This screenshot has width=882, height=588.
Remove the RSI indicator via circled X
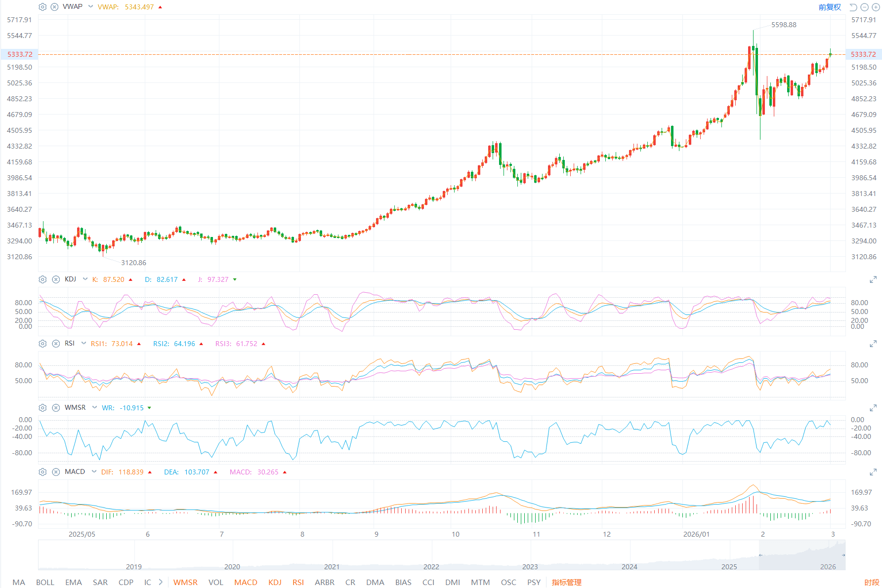pyautogui.click(x=56, y=343)
